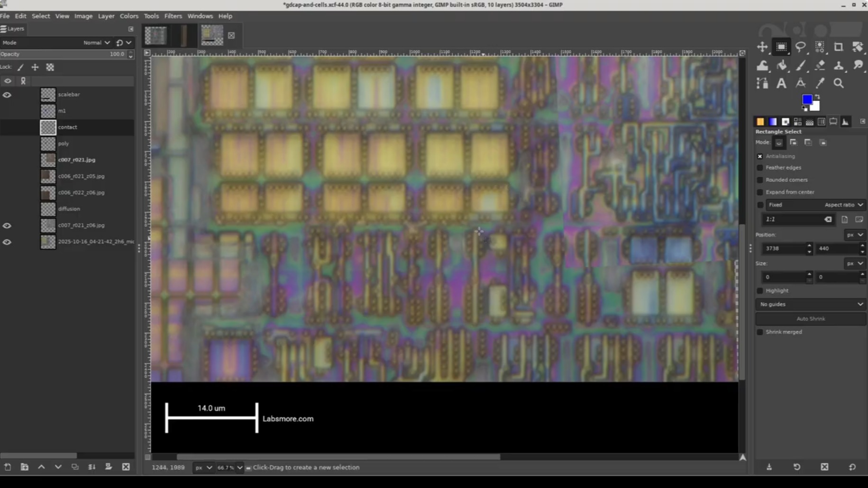Select the Text tool

click(781, 83)
